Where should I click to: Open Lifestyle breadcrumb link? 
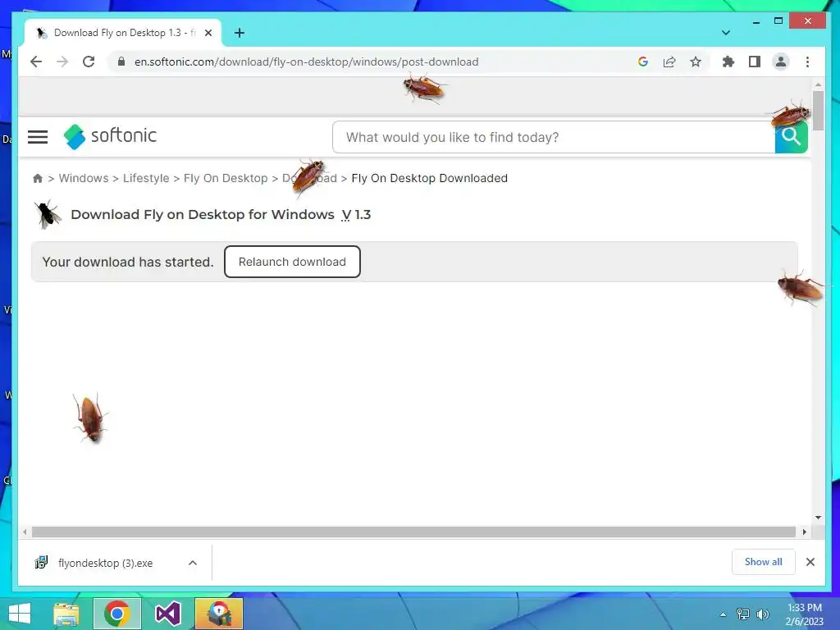point(146,178)
